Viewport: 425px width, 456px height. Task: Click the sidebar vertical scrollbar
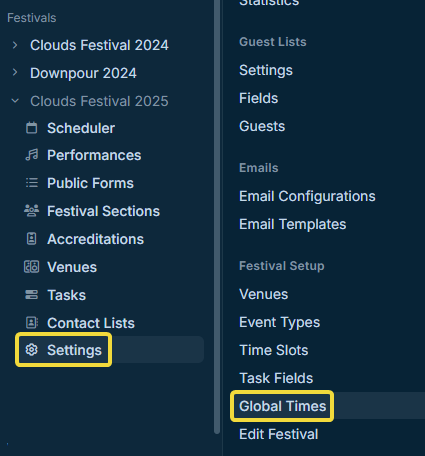(217, 217)
